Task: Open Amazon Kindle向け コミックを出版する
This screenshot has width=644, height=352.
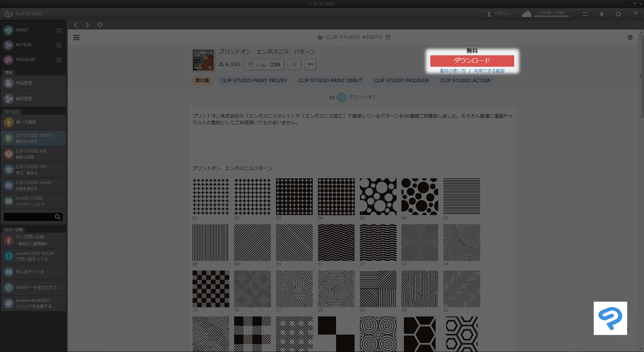Action: click(x=33, y=303)
